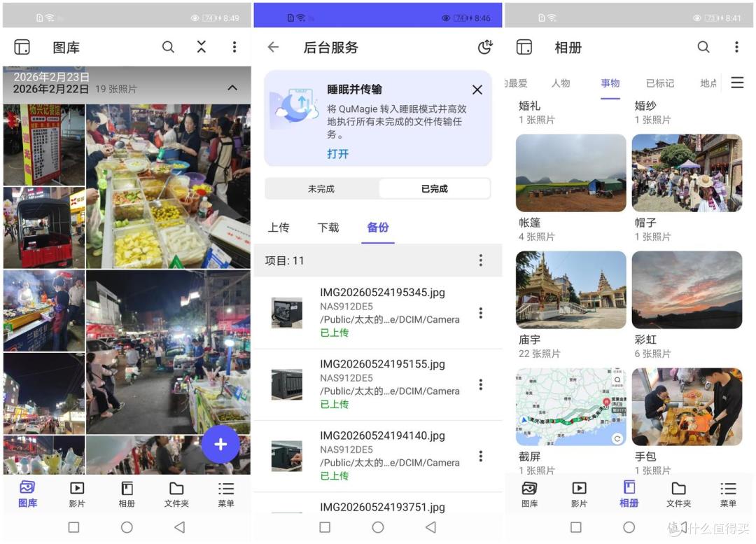The width and height of the screenshot is (756, 544).
Task: Open the red menu sign photo in the 图库 grid
Action: 44,145
